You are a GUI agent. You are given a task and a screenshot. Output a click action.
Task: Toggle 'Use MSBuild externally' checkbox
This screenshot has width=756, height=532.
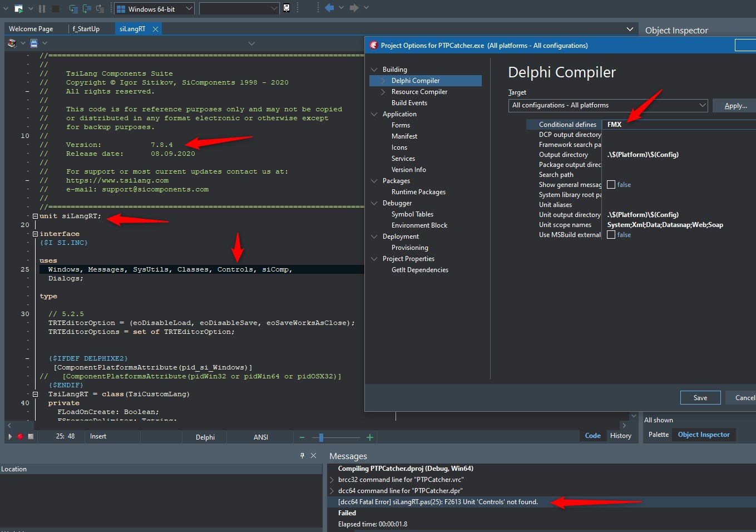[x=611, y=235]
